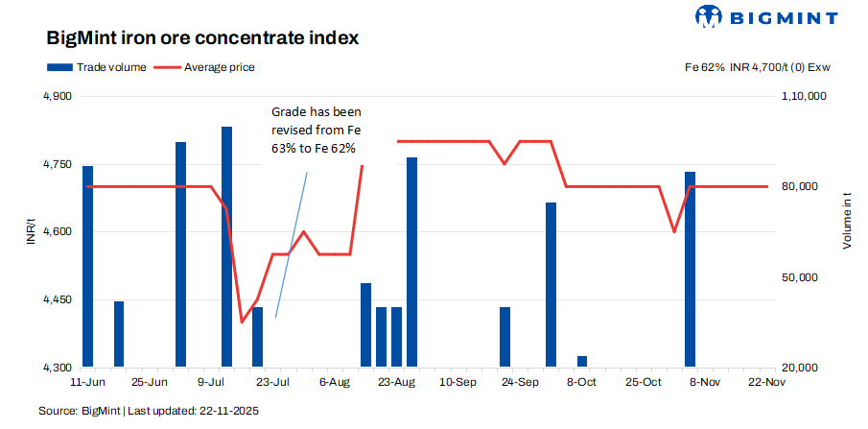The width and height of the screenshot is (868, 429).
Task: Click the BigMint logo icon
Action: pos(707,16)
